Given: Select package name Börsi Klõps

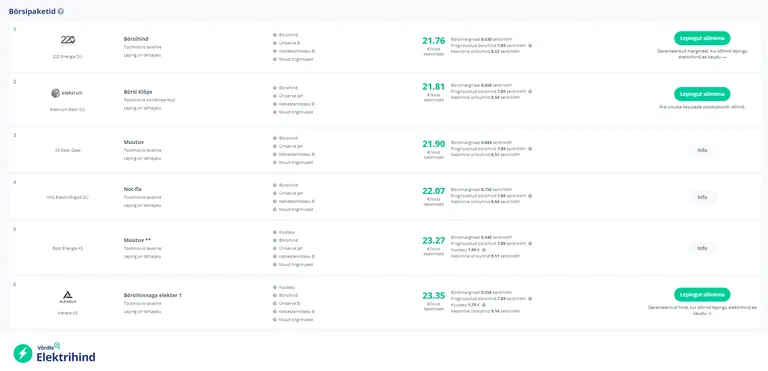Looking at the screenshot, I should [138, 92].
